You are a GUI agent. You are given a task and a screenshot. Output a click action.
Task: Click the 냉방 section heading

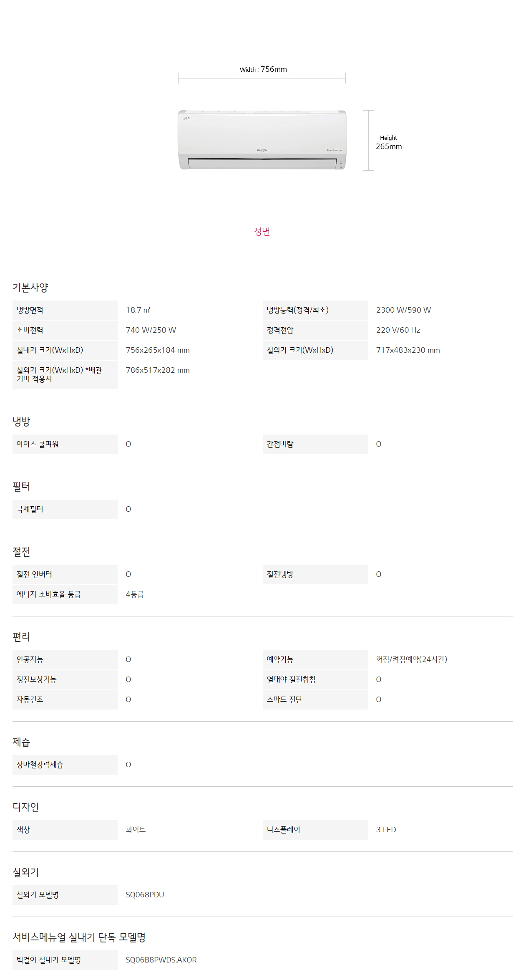tap(21, 421)
